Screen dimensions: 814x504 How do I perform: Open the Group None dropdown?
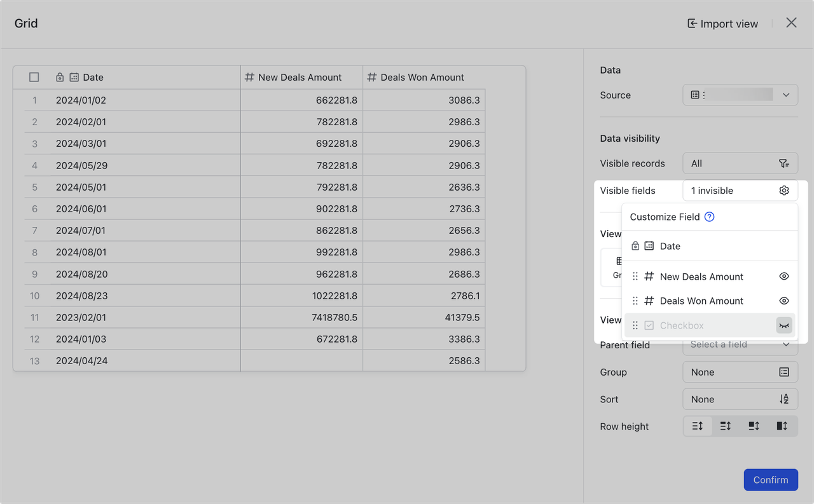[x=740, y=372]
